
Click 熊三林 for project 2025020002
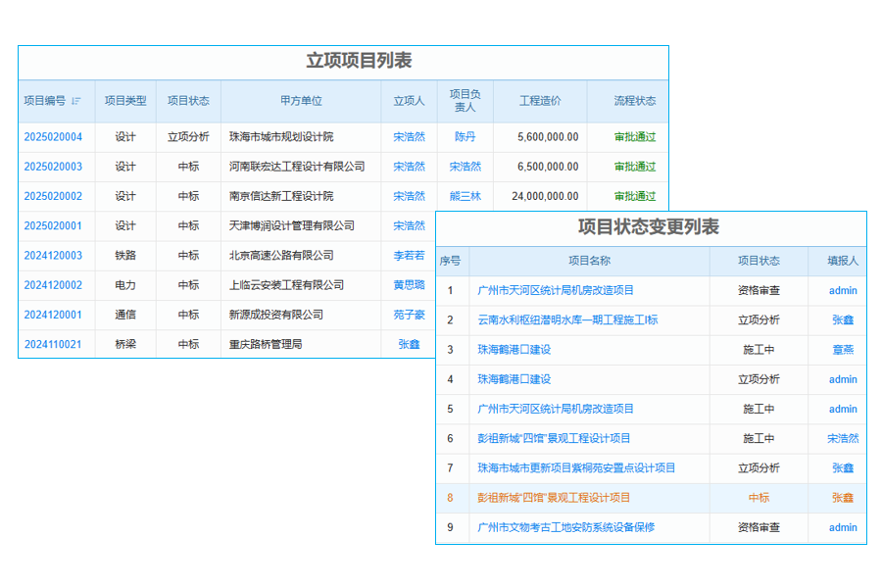pyautogui.click(x=464, y=196)
